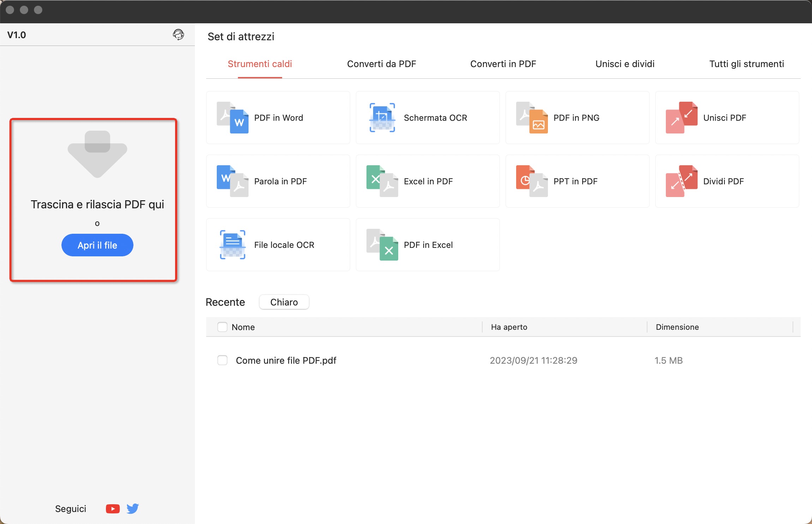
Task: Check the Nome select-all checkbox
Action: coord(222,327)
